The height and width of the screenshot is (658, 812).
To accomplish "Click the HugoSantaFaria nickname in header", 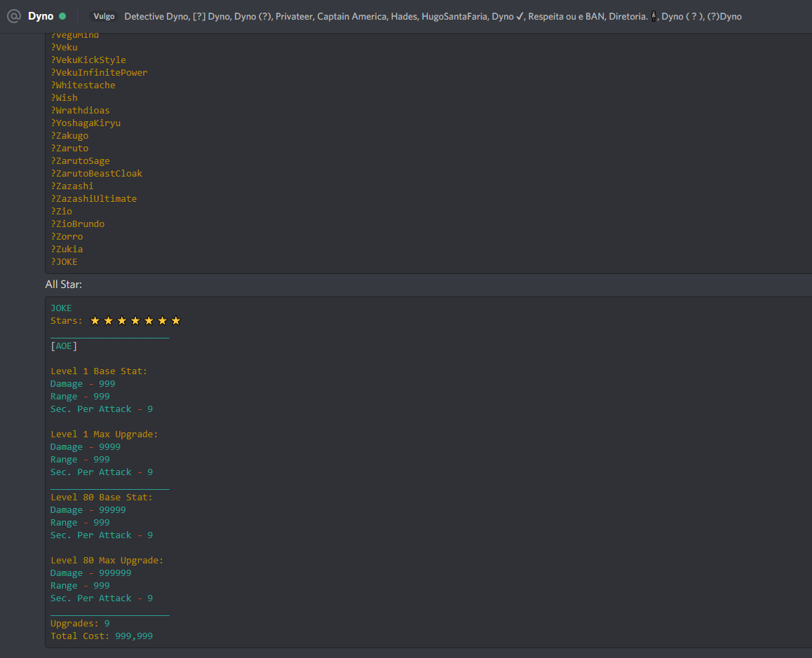I will tap(454, 16).
